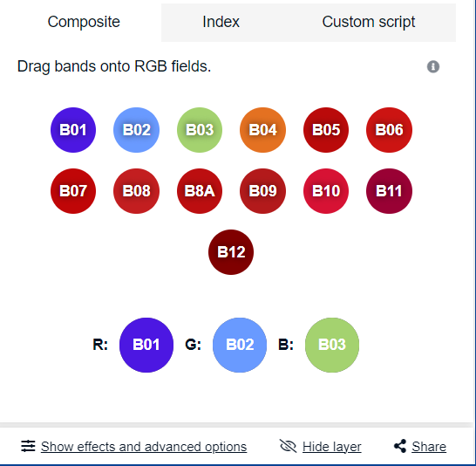Show effects and advanced options
Image resolution: width=476 pixels, height=466 pixels.
pyautogui.click(x=144, y=447)
